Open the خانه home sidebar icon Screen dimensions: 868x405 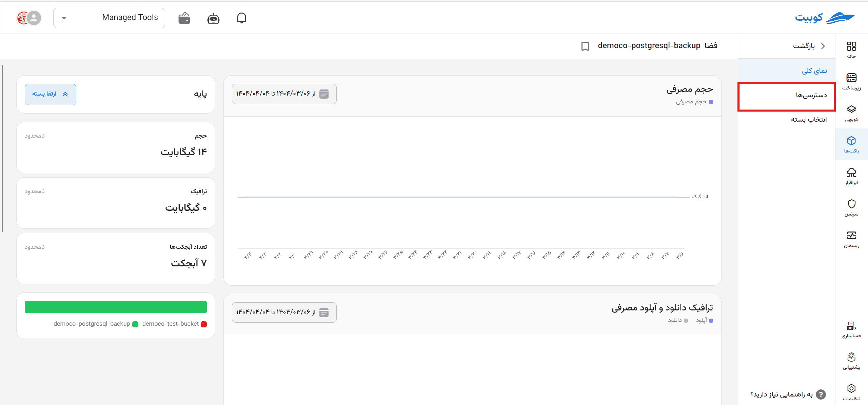851,50
